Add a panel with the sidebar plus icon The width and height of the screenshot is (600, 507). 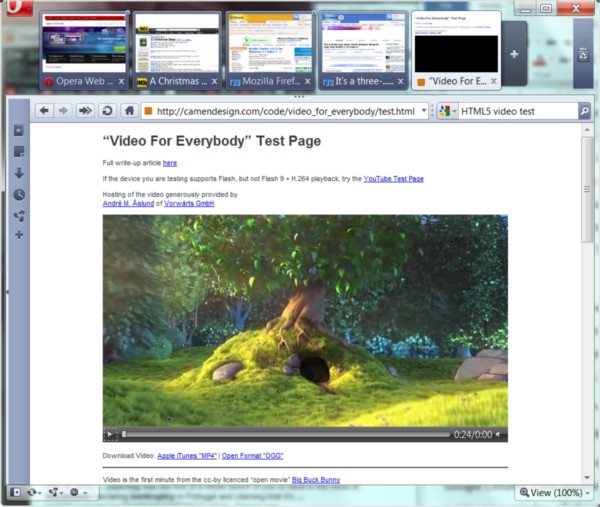pyautogui.click(x=19, y=235)
